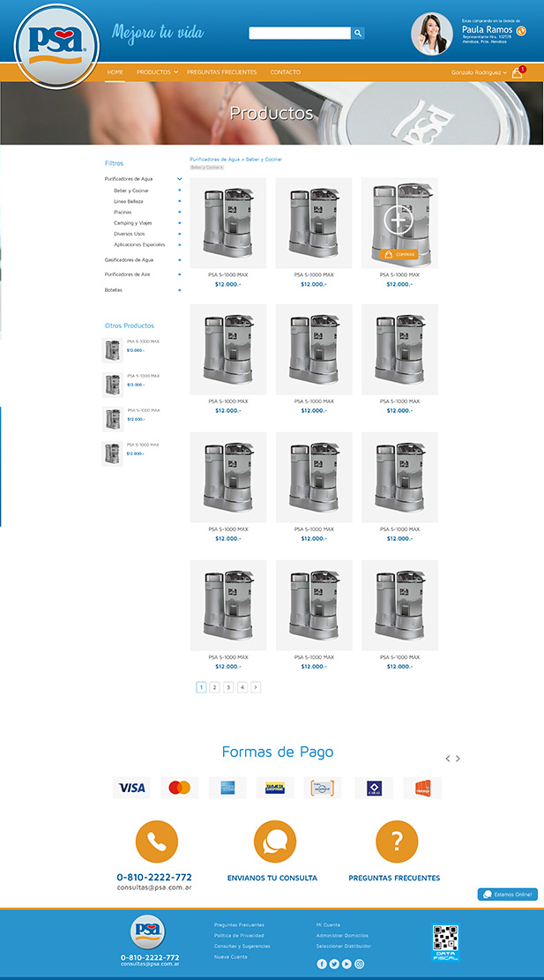The width and height of the screenshot is (544, 980).
Task: Click the Beber y Cocinar breadcrumb link
Action: (x=264, y=160)
